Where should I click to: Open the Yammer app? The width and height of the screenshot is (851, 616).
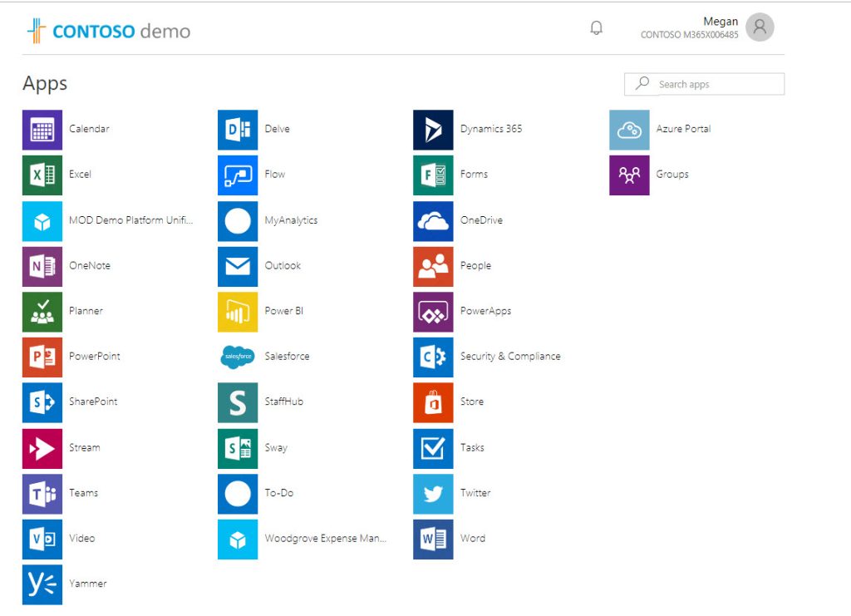point(42,584)
